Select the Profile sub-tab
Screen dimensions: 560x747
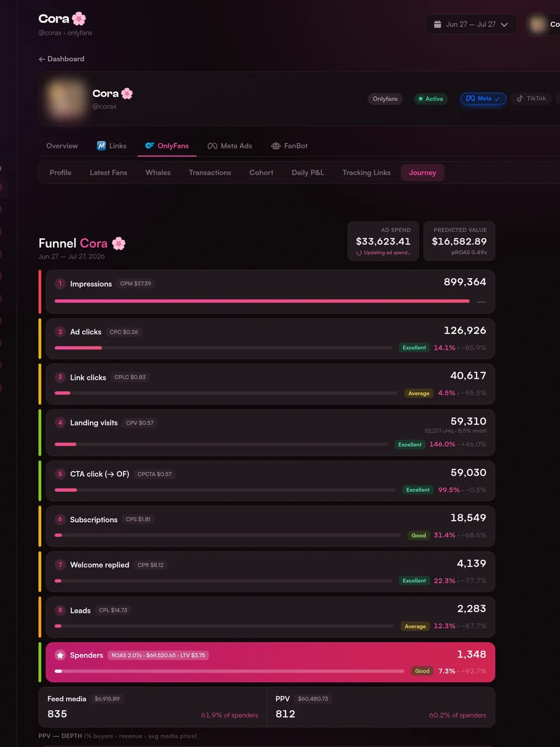pyautogui.click(x=60, y=172)
